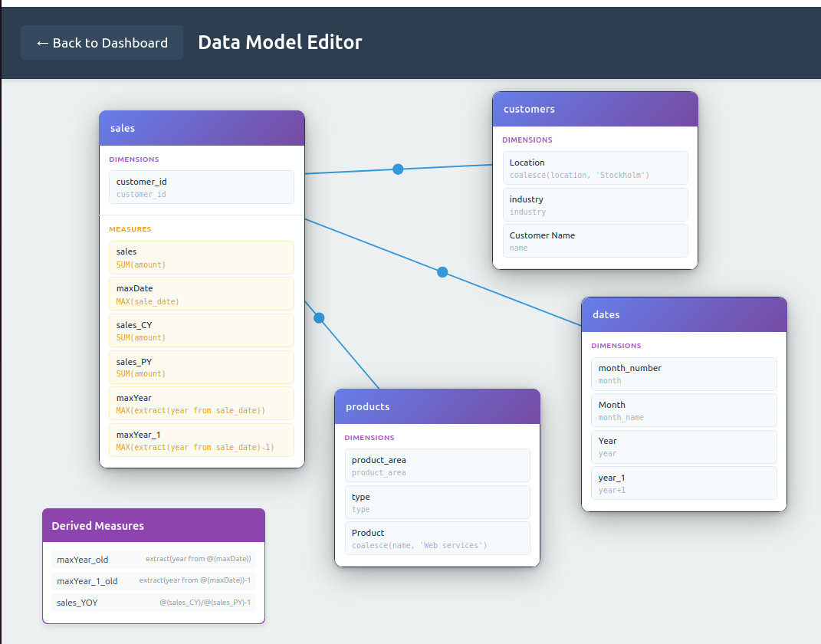Click the Back to Dashboard button
The width and height of the screenshot is (821, 644).
tap(101, 42)
